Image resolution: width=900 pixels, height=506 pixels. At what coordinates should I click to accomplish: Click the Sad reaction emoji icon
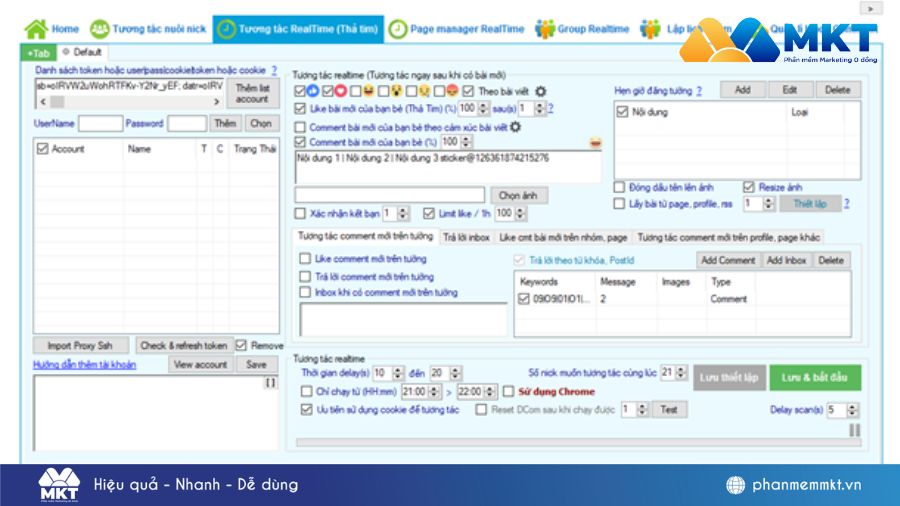[425, 91]
